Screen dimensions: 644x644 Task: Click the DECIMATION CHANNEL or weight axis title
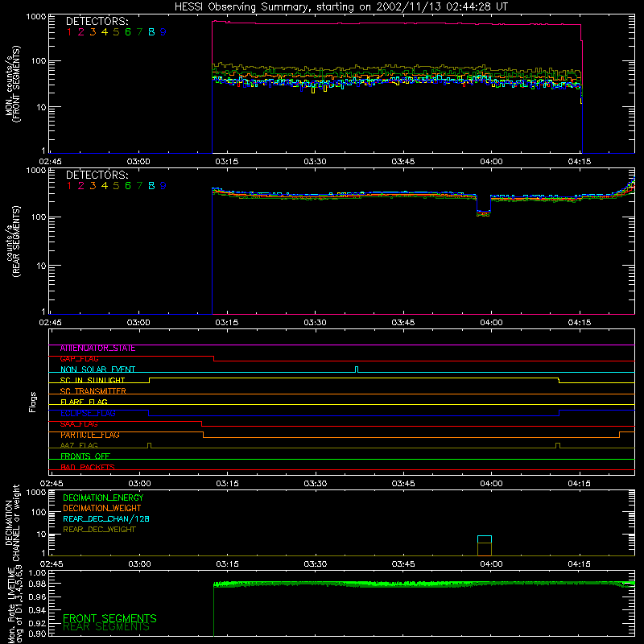pyautogui.click(x=12, y=522)
